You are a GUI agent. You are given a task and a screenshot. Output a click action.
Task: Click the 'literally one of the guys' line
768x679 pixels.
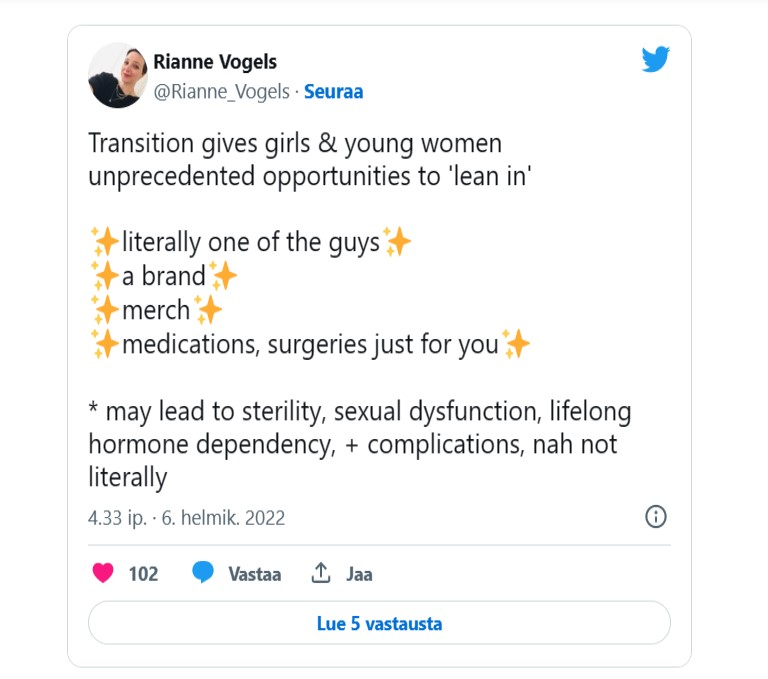(250, 242)
